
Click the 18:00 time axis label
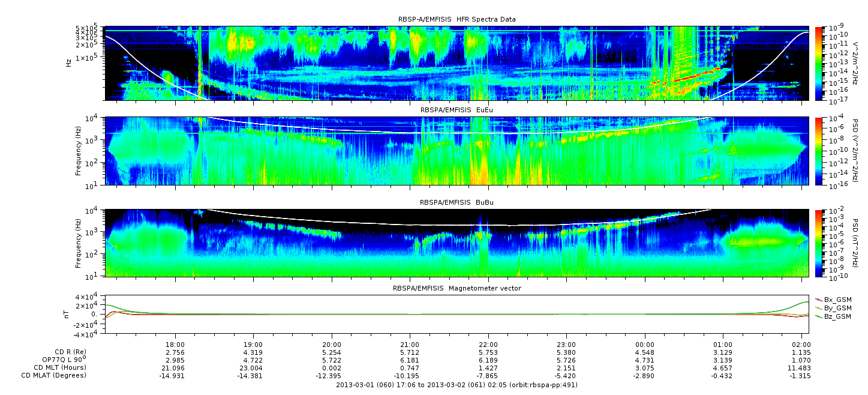coord(175,345)
